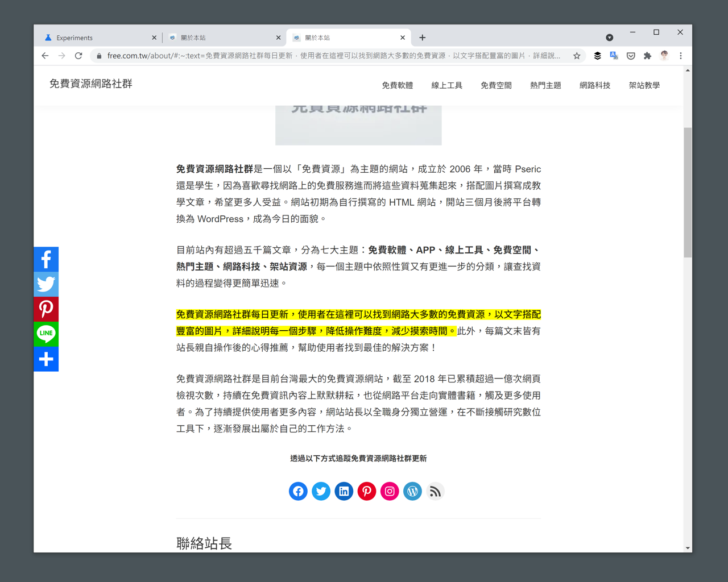Open the Pocket extension icon
Viewport: 728px width, 582px height.
tap(631, 56)
